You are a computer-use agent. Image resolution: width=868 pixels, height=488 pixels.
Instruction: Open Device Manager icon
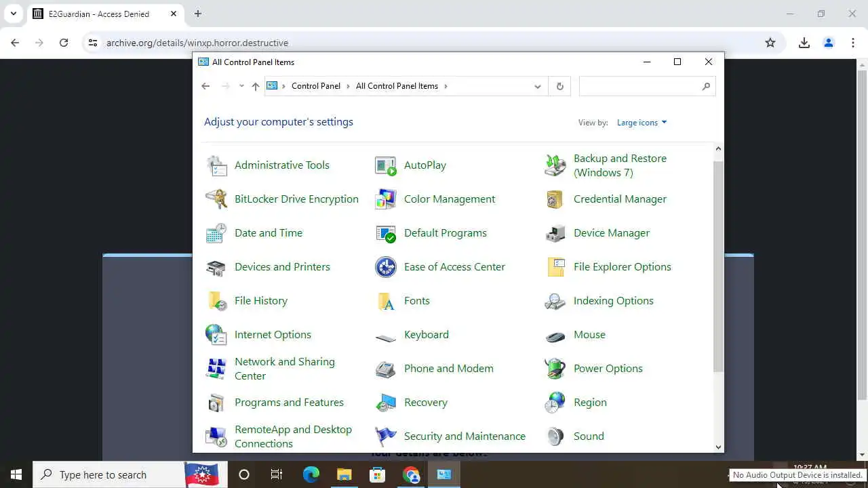pos(555,233)
